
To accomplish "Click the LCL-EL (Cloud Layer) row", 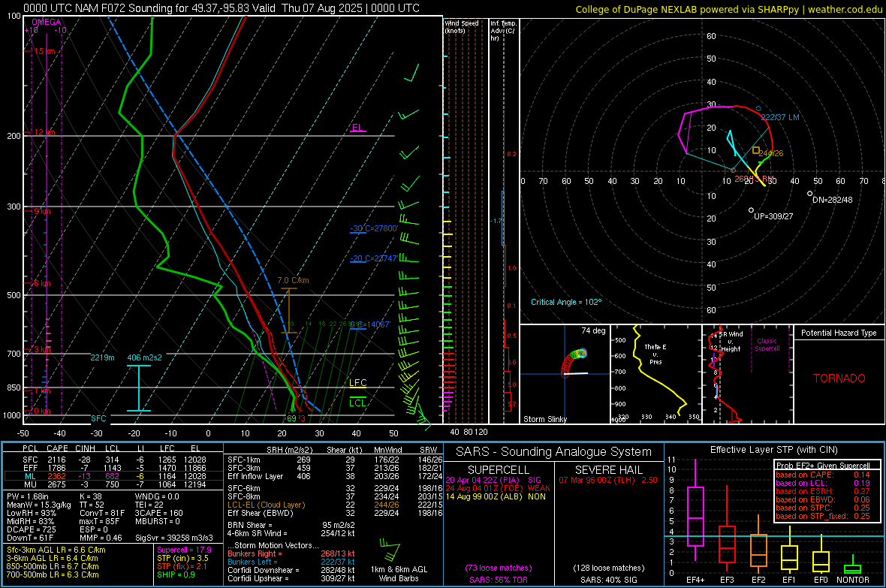I will pyautogui.click(x=335, y=505).
